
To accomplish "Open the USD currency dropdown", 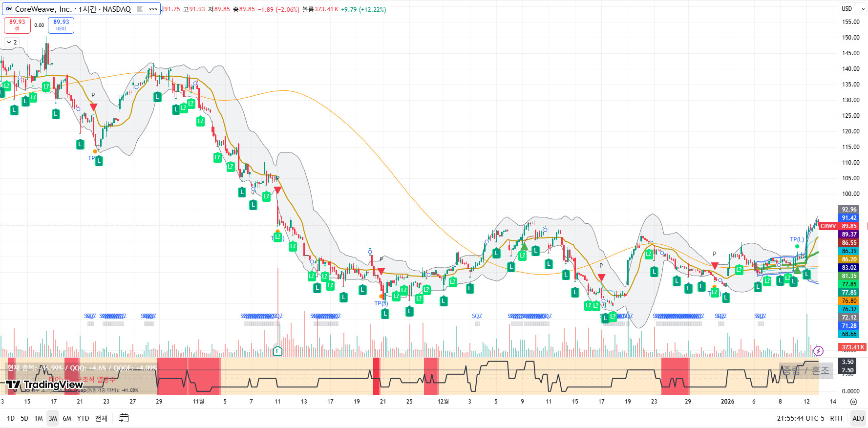I will pos(853,9).
